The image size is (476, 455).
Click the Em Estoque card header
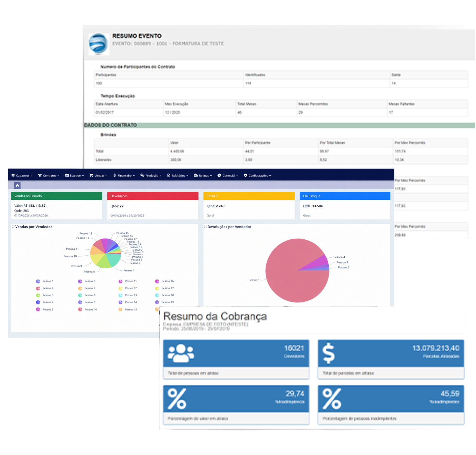click(345, 196)
